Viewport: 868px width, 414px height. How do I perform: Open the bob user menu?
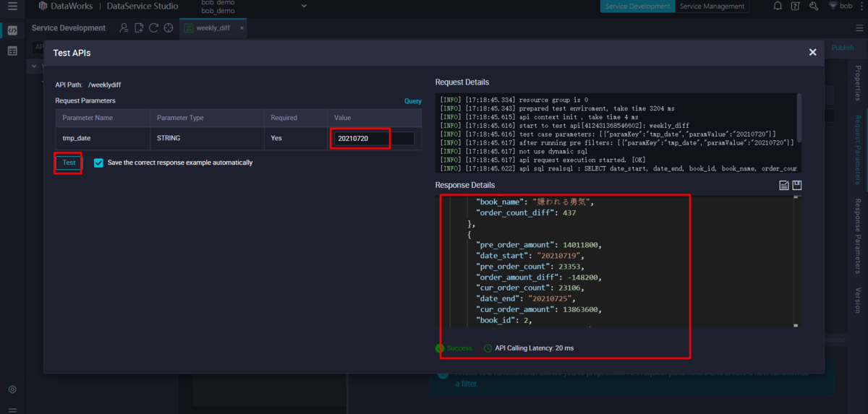click(841, 7)
